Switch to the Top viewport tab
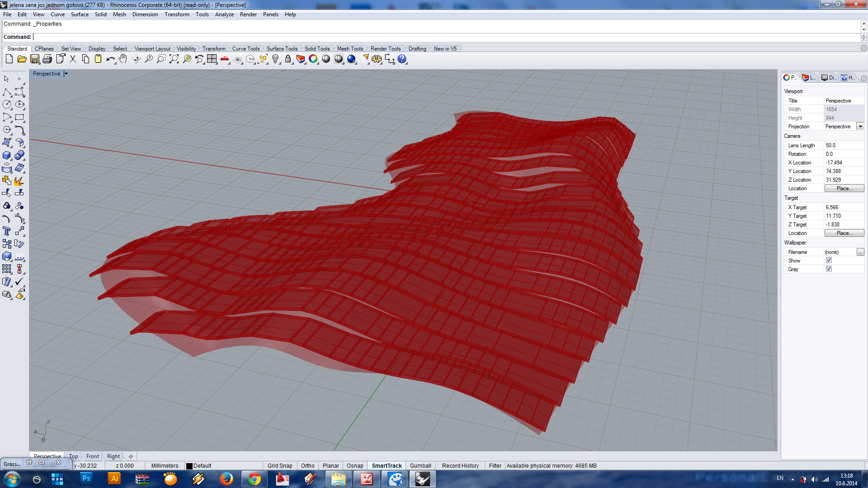The width and height of the screenshot is (868, 488). tap(74, 456)
